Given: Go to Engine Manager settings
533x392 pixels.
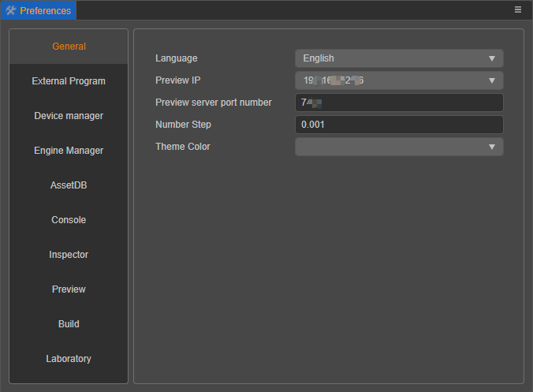Looking at the screenshot, I should point(69,151).
